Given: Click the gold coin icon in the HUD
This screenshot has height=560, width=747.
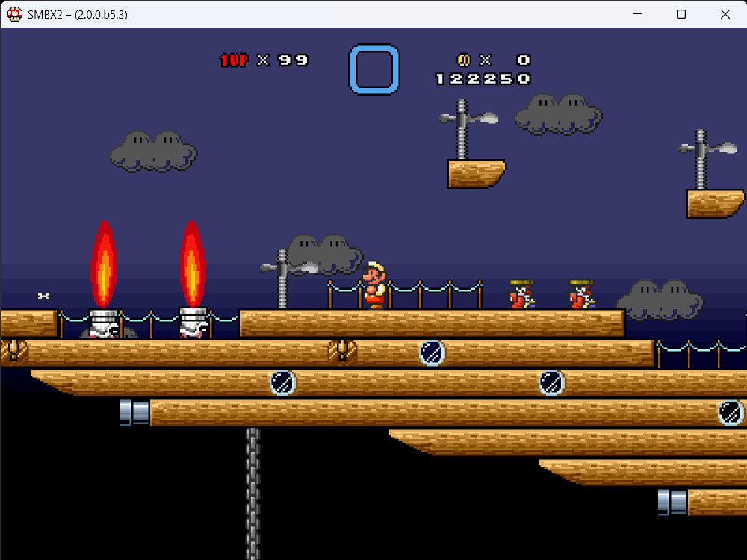Looking at the screenshot, I should pyautogui.click(x=465, y=60).
